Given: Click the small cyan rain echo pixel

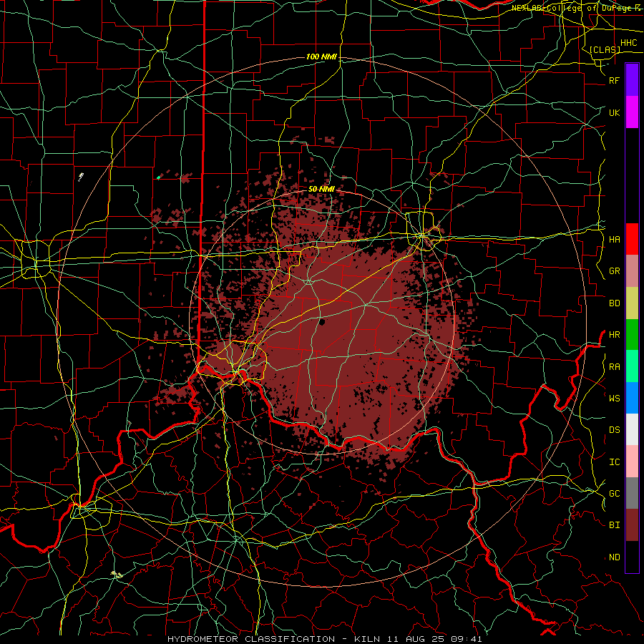Looking at the screenshot, I should pyautogui.click(x=158, y=177).
